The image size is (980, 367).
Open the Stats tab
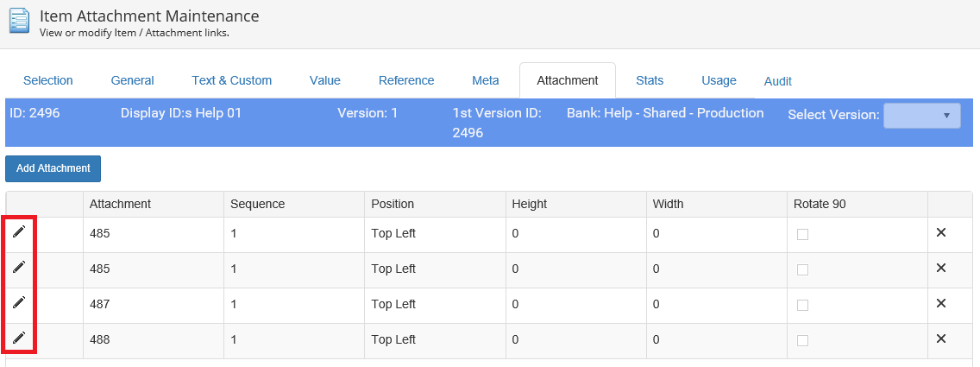pyautogui.click(x=650, y=80)
